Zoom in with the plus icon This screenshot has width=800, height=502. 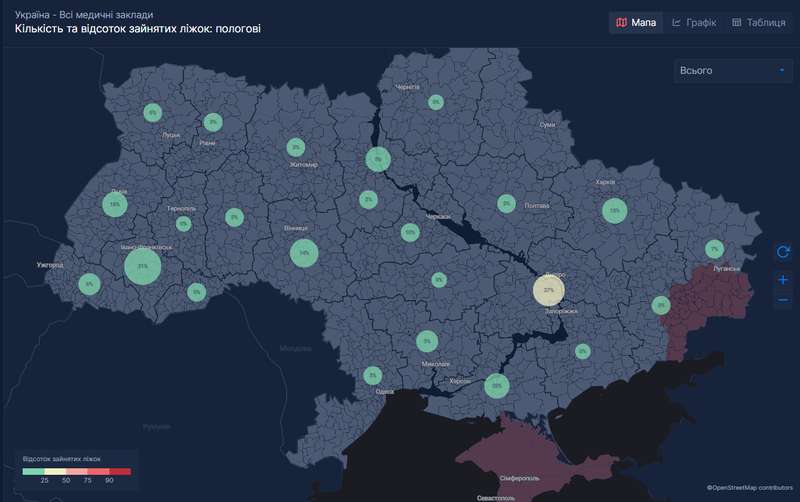tap(783, 279)
